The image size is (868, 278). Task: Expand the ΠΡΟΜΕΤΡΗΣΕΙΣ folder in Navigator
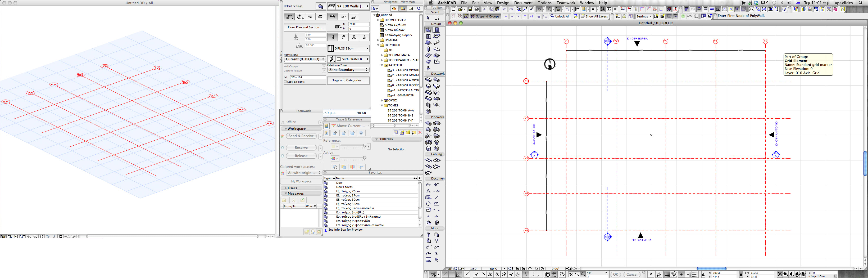pyautogui.click(x=378, y=20)
